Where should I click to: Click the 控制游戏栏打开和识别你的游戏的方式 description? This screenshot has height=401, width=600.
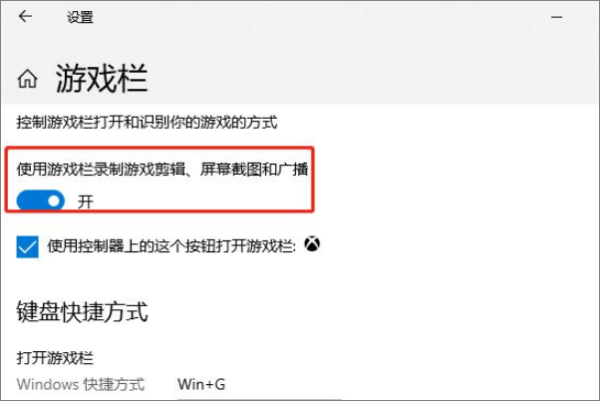(147, 123)
